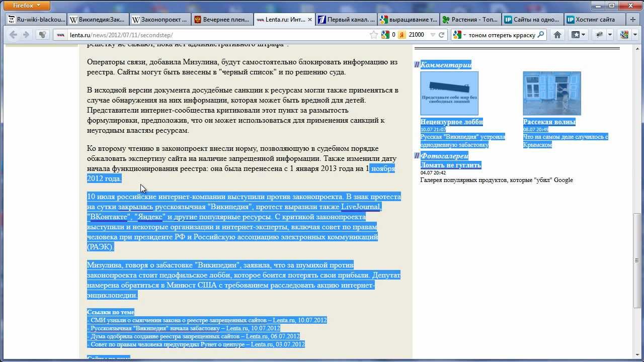This screenshot has width=644, height=362.
Task: Open the bookmarks menu button
Action: [x=579, y=35]
